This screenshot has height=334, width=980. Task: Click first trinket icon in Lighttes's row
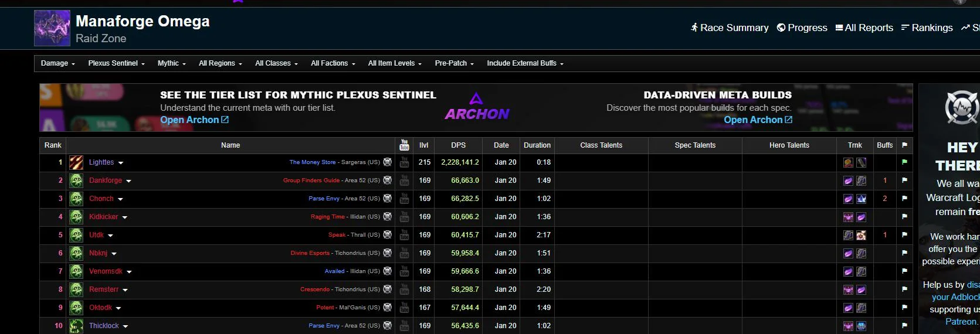(x=848, y=162)
